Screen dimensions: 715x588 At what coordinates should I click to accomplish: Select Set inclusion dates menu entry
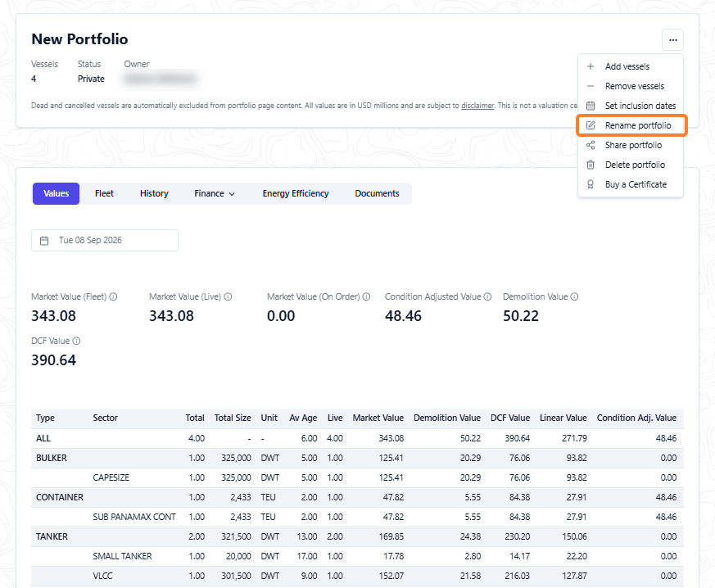coord(631,106)
